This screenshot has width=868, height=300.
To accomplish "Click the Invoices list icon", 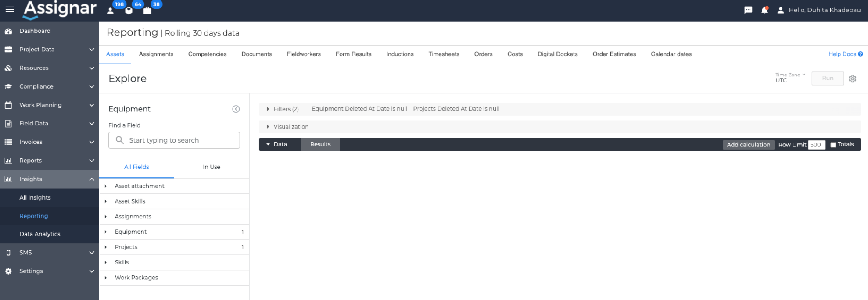I will point(8,142).
